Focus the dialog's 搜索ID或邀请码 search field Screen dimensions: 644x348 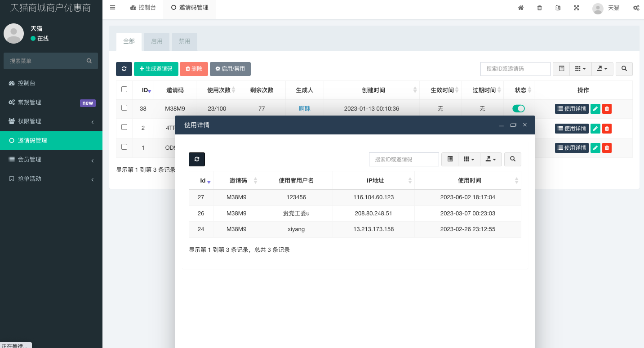click(404, 159)
